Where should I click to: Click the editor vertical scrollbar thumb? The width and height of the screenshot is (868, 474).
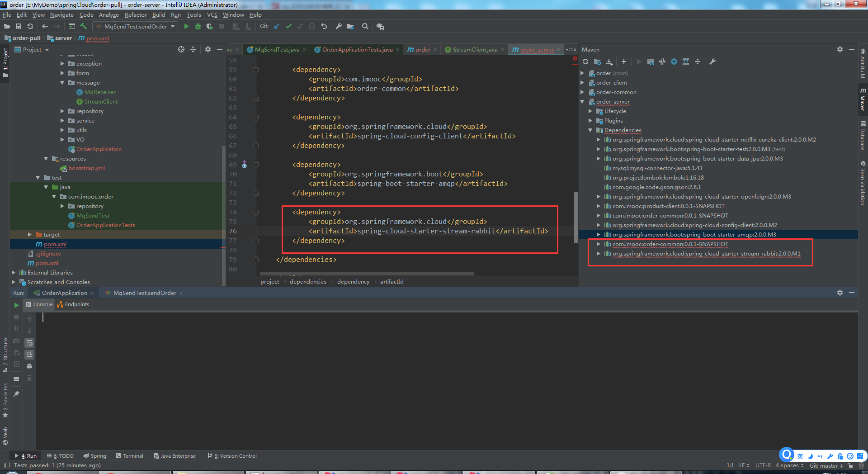point(576,217)
